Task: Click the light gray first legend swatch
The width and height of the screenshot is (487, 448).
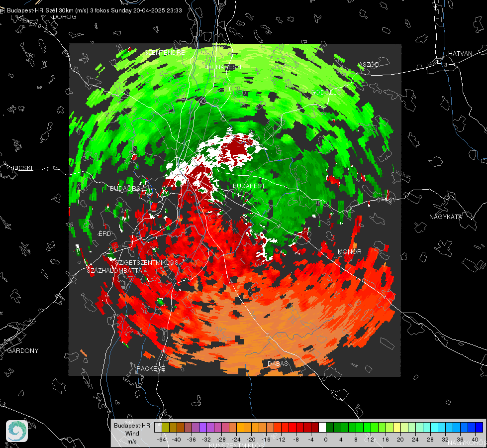Action: click(x=158, y=427)
